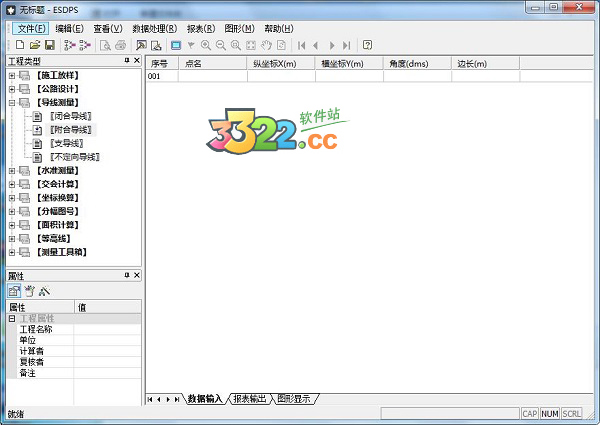The height and width of the screenshot is (425, 600).
Task: Click the 点名 cell in row 001
Action: click(213, 76)
